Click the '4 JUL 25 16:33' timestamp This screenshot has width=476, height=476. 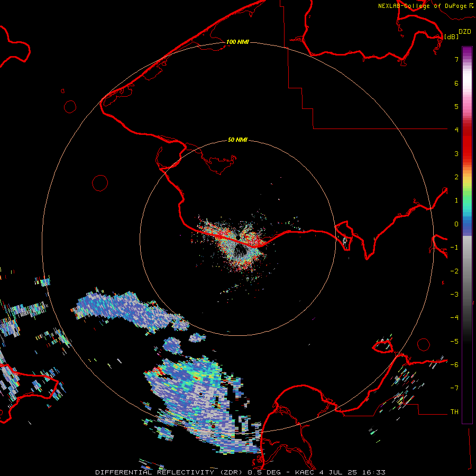click(x=352, y=472)
